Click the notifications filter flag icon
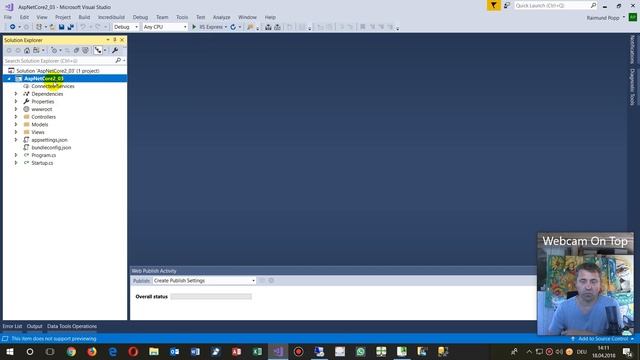This screenshot has width=640, height=360. pos(493,5)
